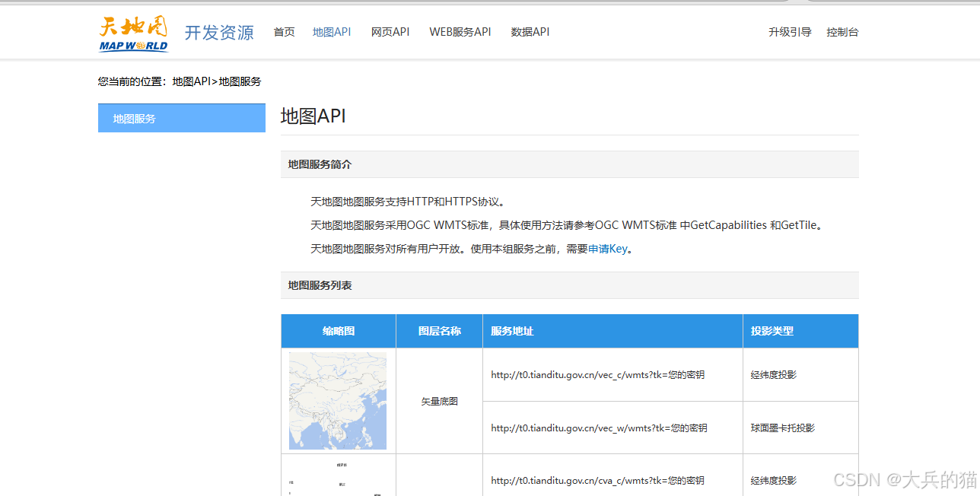The width and height of the screenshot is (980, 496).
Task: Click the 图层名称 column header
Action: (x=440, y=331)
